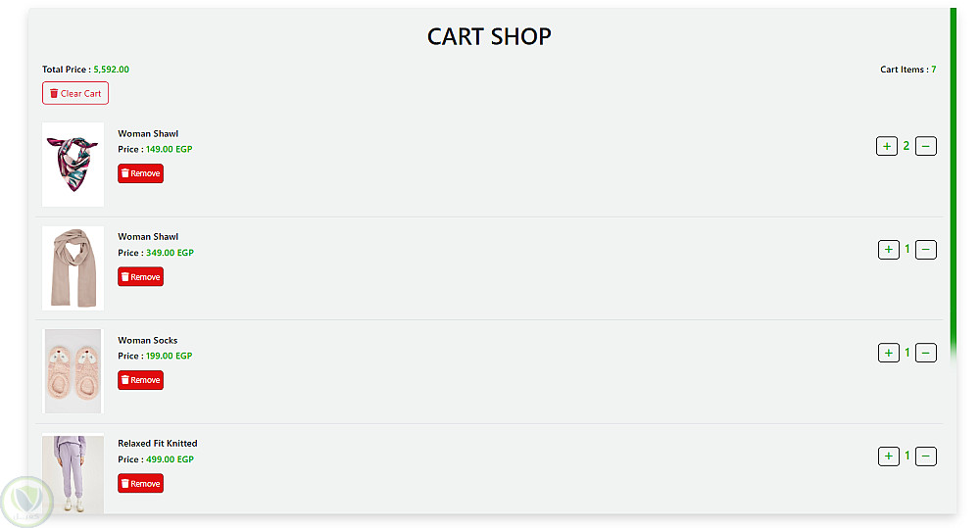This screenshot has height=528, width=980.
Task: Click the Clear Cart button
Action: click(75, 93)
